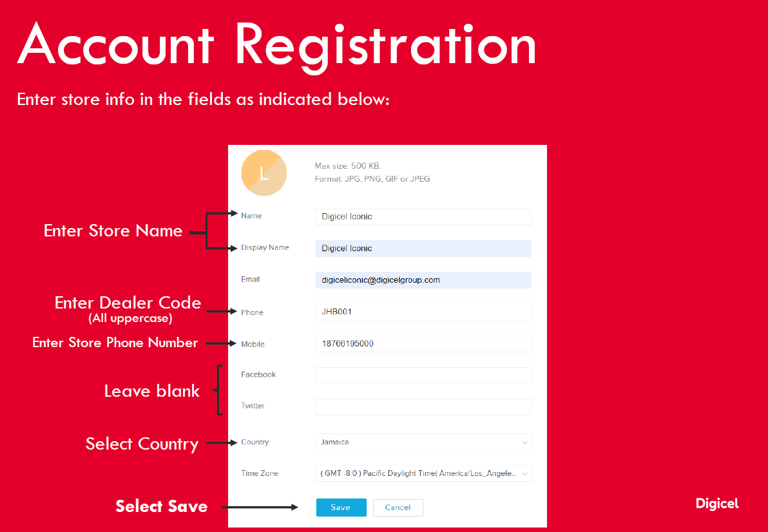Viewport: 768px width, 532px height.
Task: Click the empty Facebook input field
Action: [x=423, y=375]
